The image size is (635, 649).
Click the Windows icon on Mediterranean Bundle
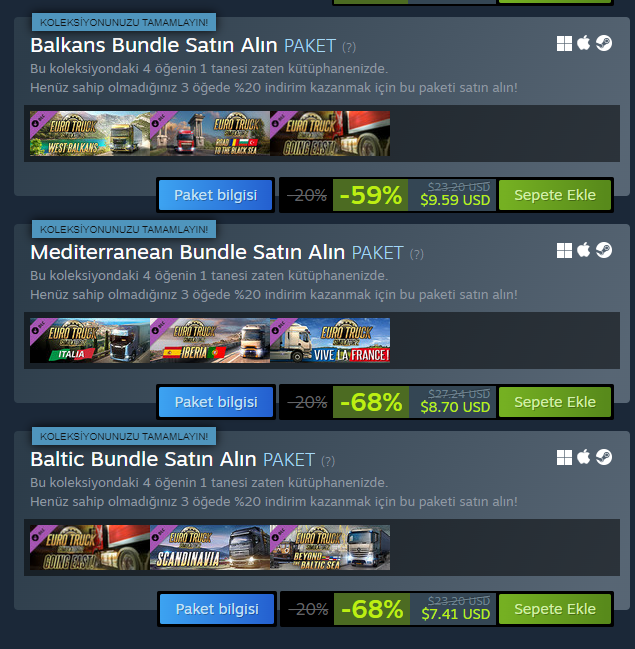coord(564,250)
